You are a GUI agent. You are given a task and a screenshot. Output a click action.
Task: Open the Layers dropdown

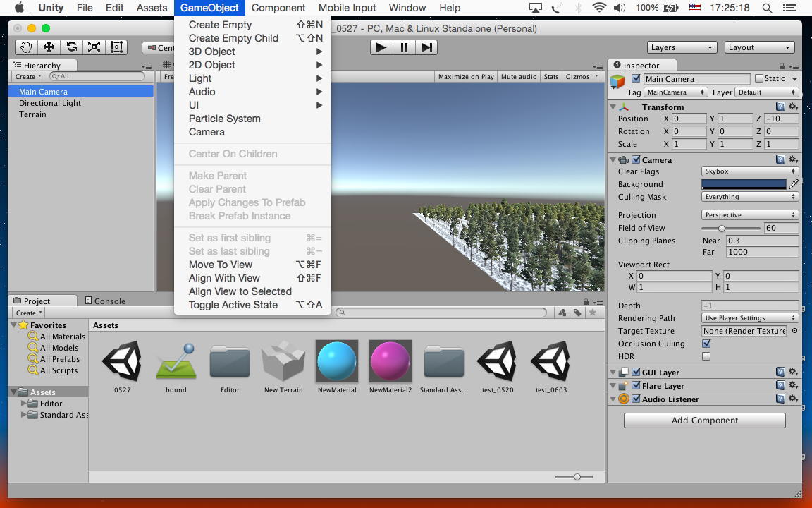[x=682, y=47]
